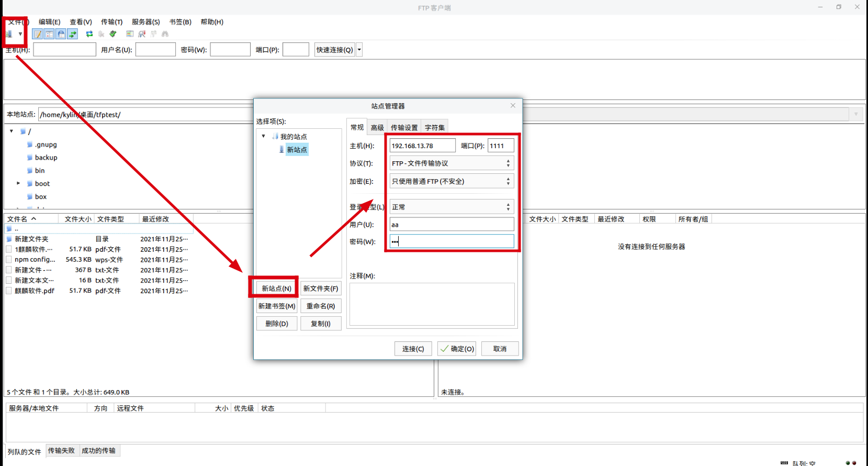Screen dimensions: 868x466
Task: Open the 加密 encryption dropdown
Action: point(452,181)
